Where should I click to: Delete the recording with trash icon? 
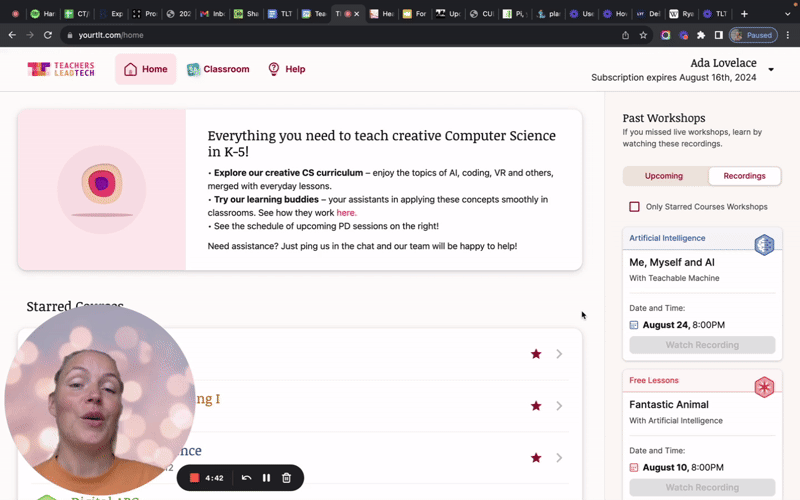tap(287, 478)
